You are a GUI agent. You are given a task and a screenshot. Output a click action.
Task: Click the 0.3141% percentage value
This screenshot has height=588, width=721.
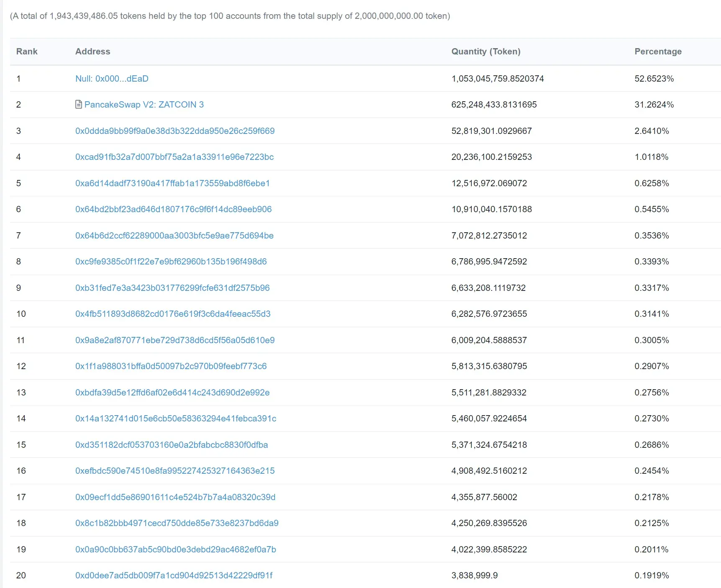pos(652,314)
